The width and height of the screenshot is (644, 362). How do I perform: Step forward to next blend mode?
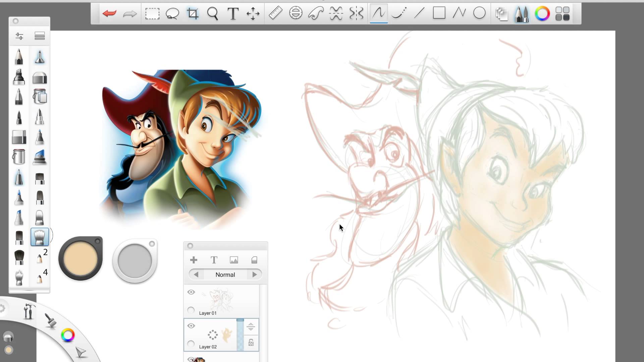[255, 274]
